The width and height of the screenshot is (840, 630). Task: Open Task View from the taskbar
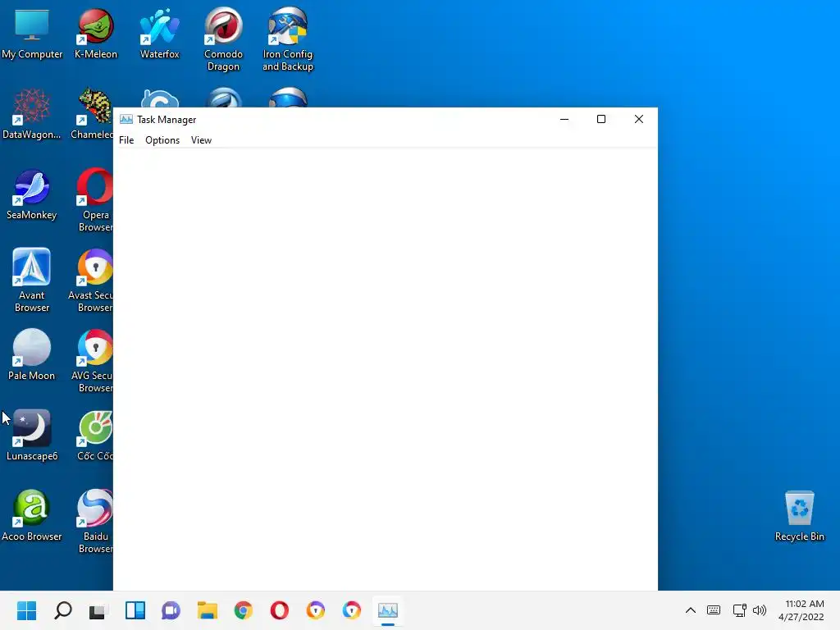click(x=98, y=610)
